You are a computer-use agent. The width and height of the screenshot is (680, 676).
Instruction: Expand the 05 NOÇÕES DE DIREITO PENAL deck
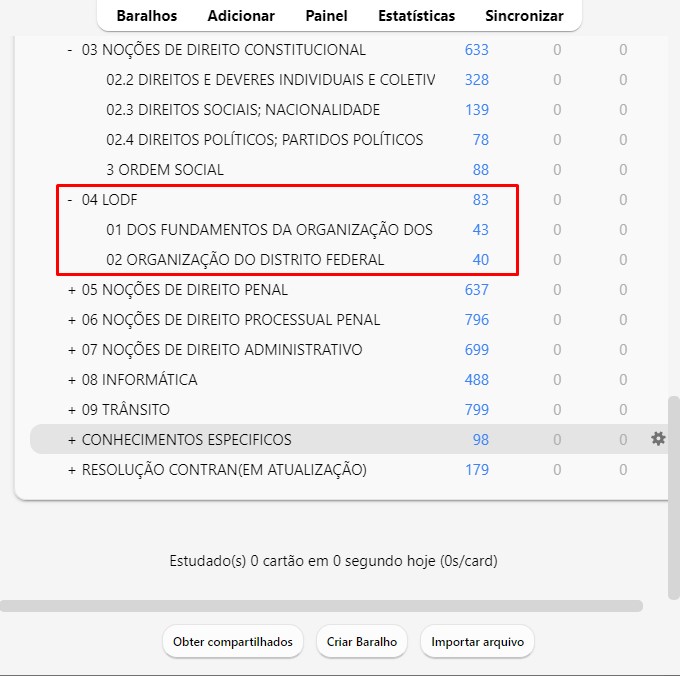tap(72, 290)
